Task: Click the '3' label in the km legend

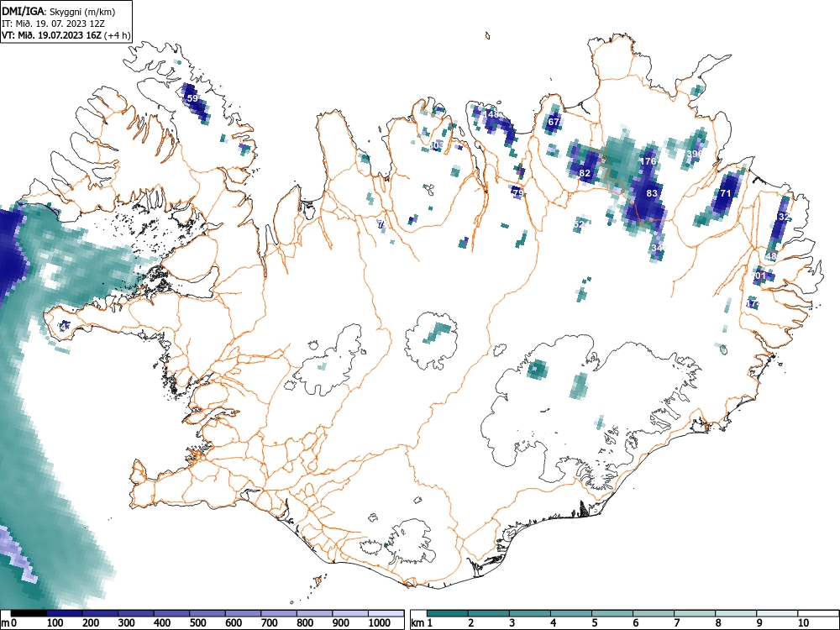Action: [x=512, y=622]
